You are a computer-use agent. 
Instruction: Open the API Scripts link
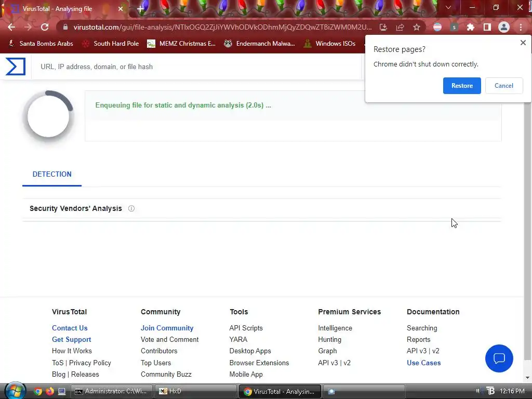(x=246, y=328)
